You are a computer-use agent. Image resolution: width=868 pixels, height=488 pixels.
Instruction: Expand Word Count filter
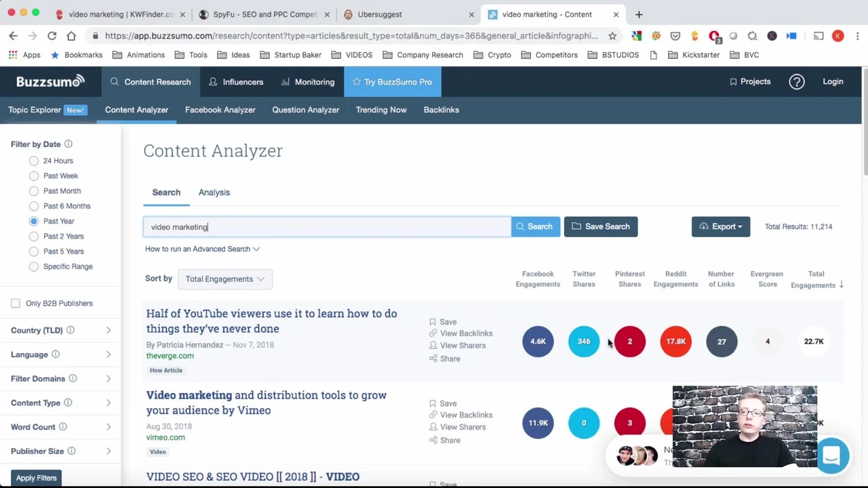point(108,427)
